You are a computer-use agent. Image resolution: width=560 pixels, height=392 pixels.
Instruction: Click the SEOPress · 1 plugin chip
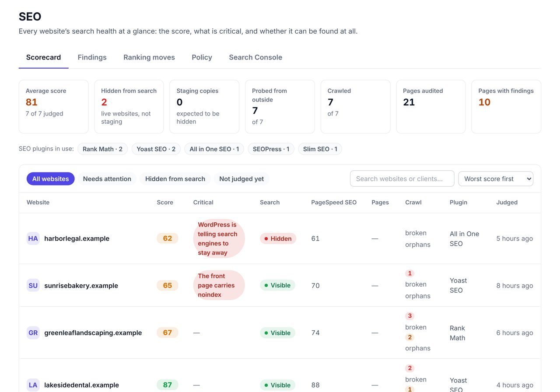(x=271, y=149)
